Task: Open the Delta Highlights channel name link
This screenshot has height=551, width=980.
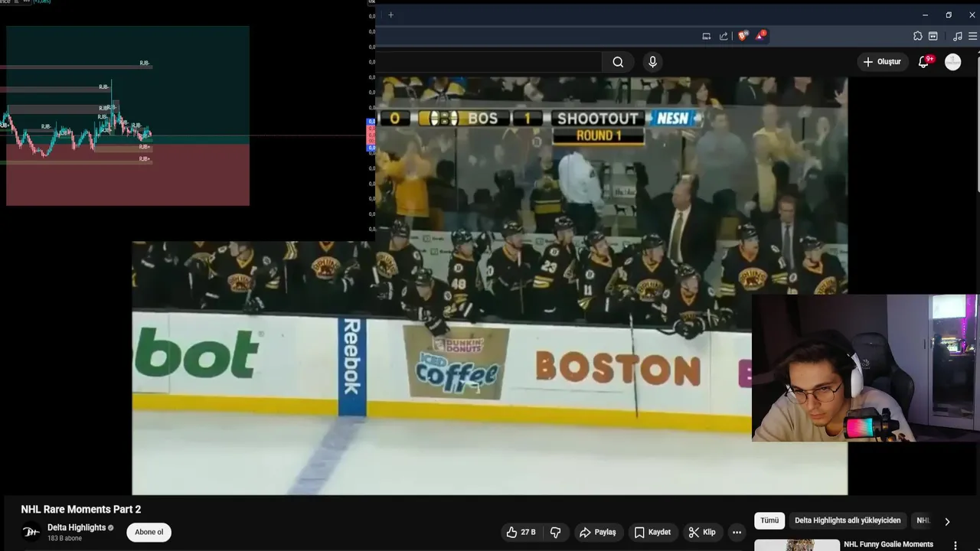Action: [x=77, y=527]
